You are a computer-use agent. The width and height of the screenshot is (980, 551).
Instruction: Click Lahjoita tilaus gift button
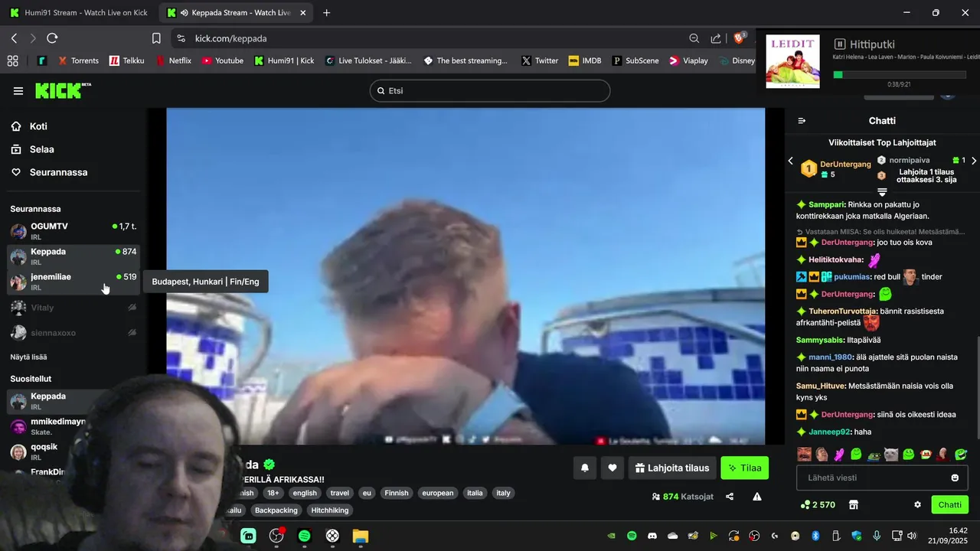(672, 468)
